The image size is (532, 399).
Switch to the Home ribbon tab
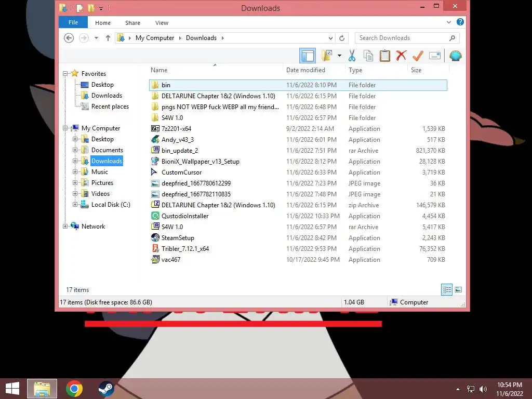coord(103,23)
